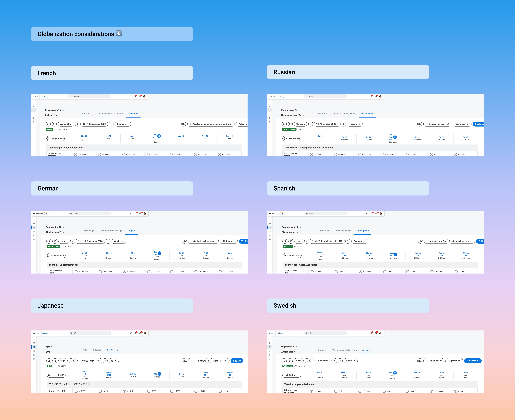The image size is (515, 420).
Task: Click the refresh icon in French mockup
Action: (x=54, y=124)
